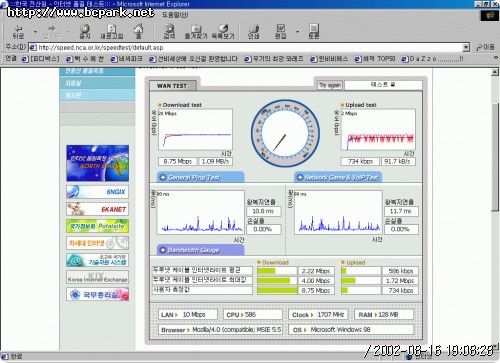This screenshot has width=500, height=363.
Task: Open the 6KANET banner link
Action: [x=97, y=209]
